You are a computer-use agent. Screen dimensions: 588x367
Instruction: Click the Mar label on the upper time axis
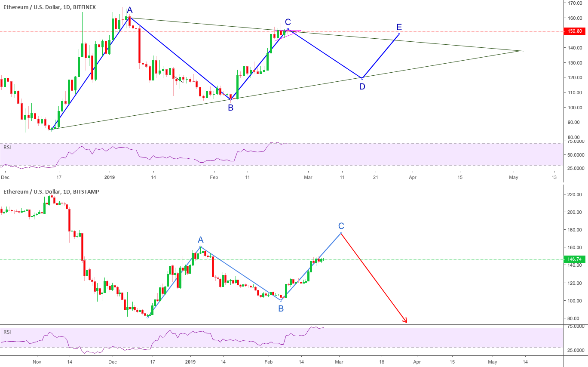pos(308,177)
